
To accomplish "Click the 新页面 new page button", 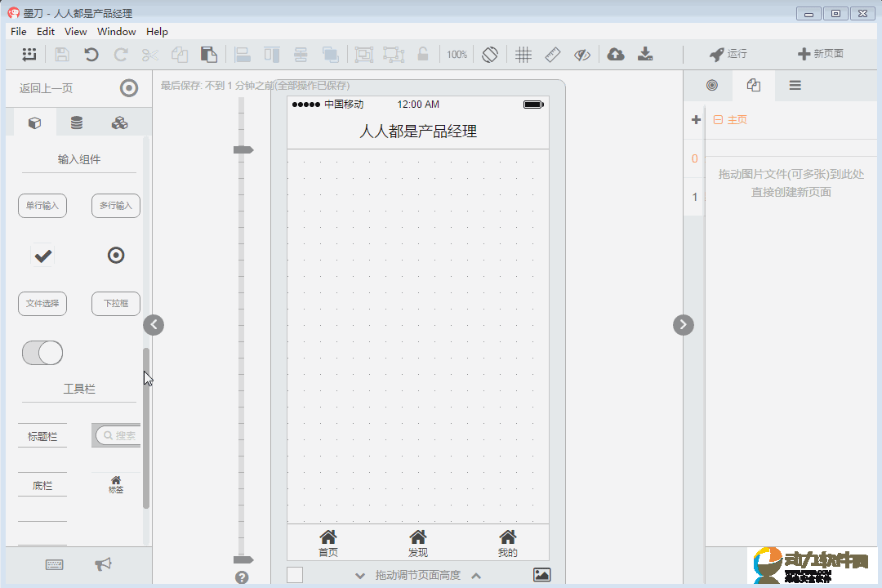I will click(x=821, y=54).
